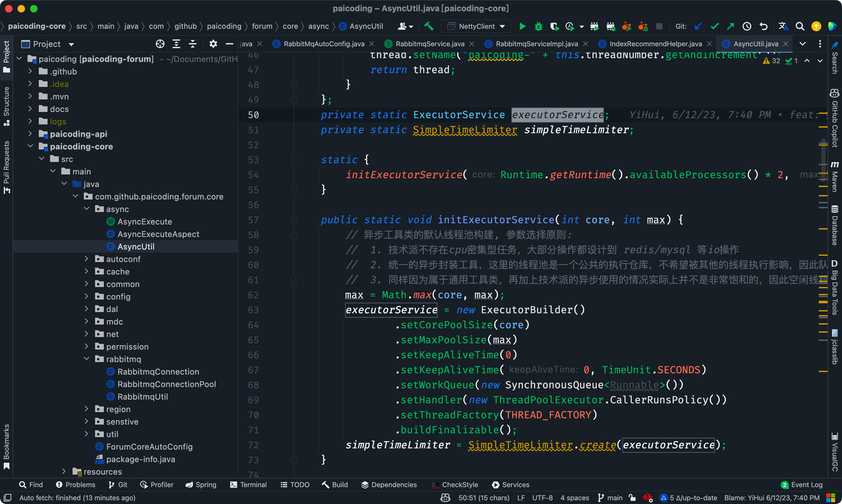Image resolution: width=842 pixels, height=504 pixels.
Task: Click the green Run button in toolbar
Action: point(522,26)
